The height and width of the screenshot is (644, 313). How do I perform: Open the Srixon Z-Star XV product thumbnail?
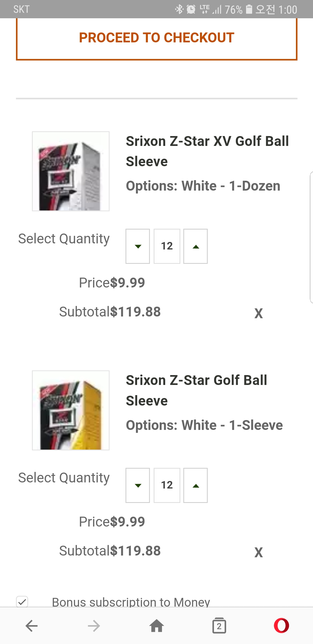pyautogui.click(x=71, y=171)
